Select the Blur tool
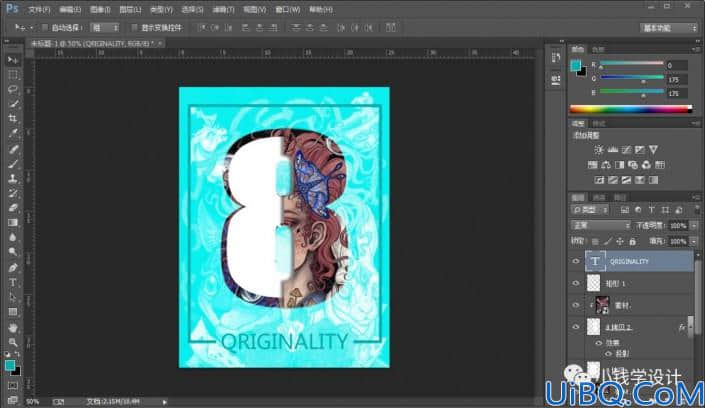 point(13,238)
